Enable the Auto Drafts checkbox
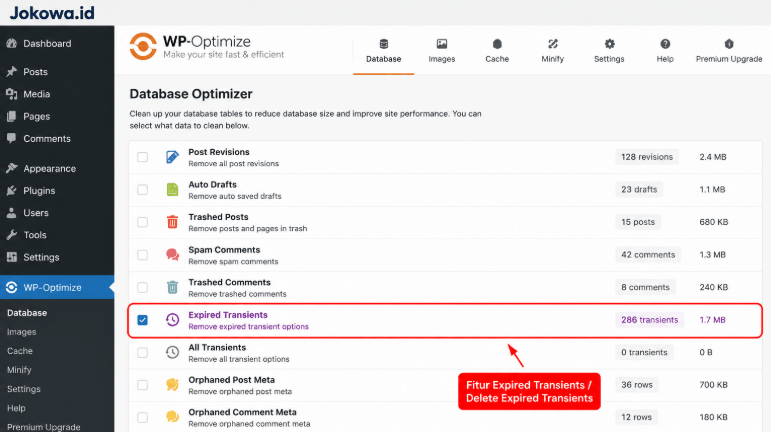This screenshot has height=432, width=771. click(143, 190)
